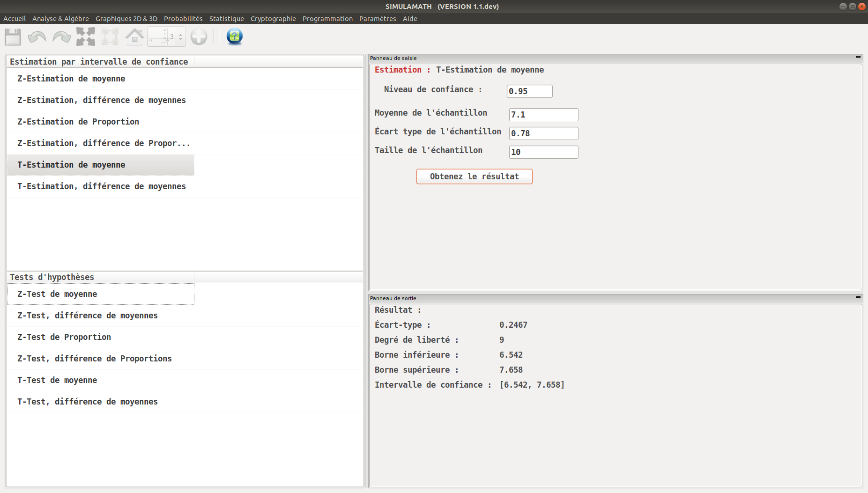868x493 pixels.
Task: Open the Accueil menu
Action: 15,19
